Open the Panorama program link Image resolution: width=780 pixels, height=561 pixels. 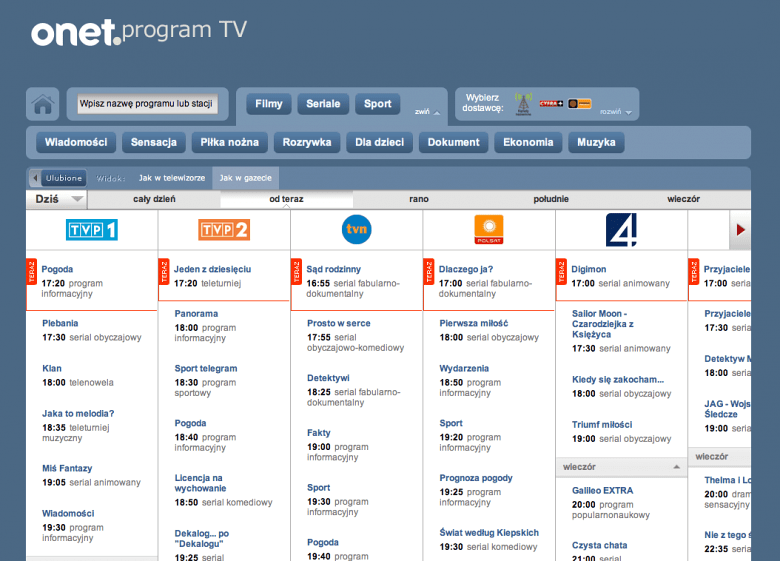coord(196,314)
